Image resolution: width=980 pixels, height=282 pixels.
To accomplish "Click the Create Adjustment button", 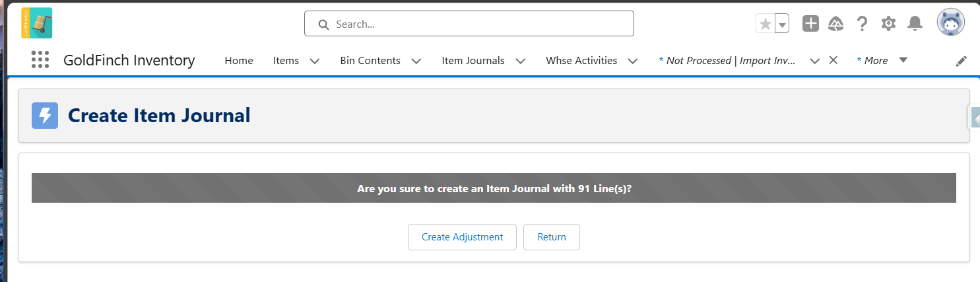I will [462, 237].
